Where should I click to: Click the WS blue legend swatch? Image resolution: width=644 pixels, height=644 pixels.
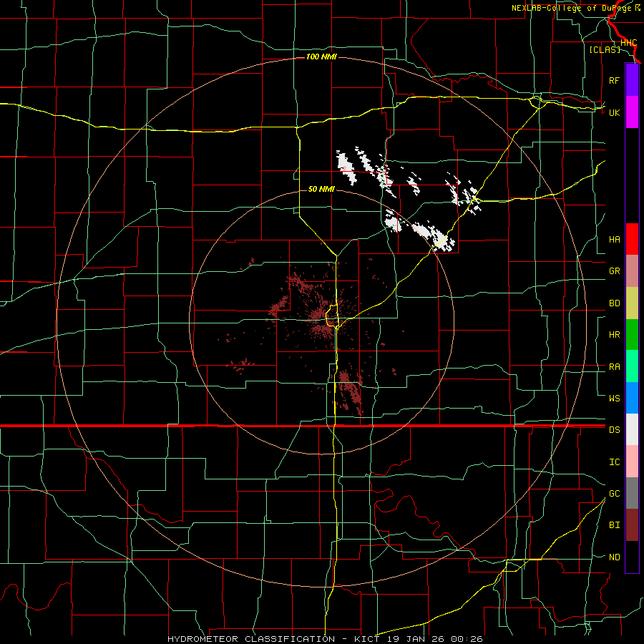[x=632, y=398]
